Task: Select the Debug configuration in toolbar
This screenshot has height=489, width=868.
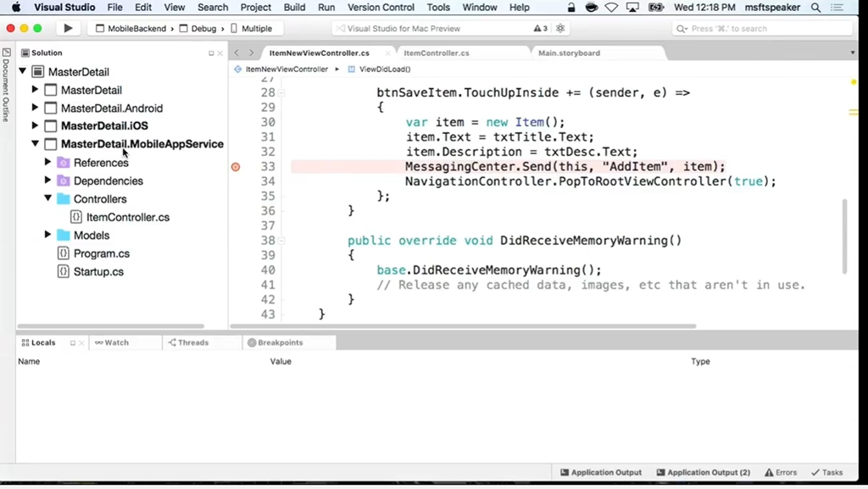Action: (203, 28)
